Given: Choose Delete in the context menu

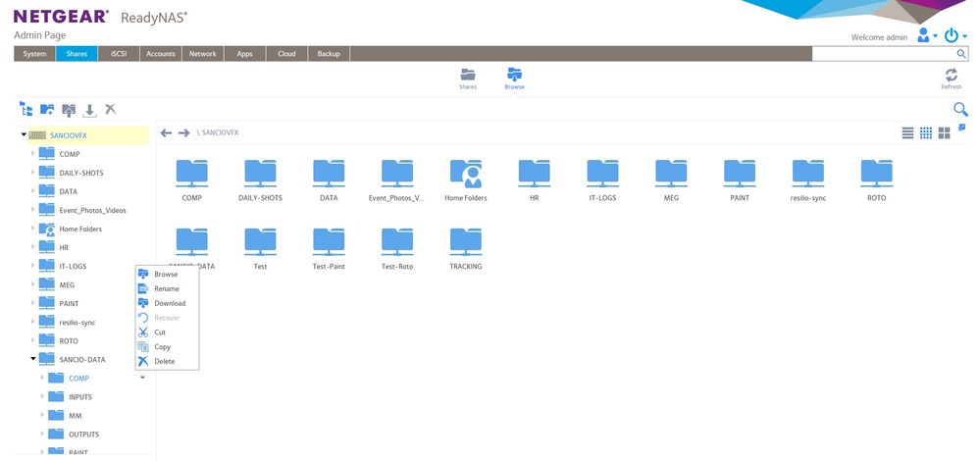Looking at the screenshot, I should click(x=164, y=361).
